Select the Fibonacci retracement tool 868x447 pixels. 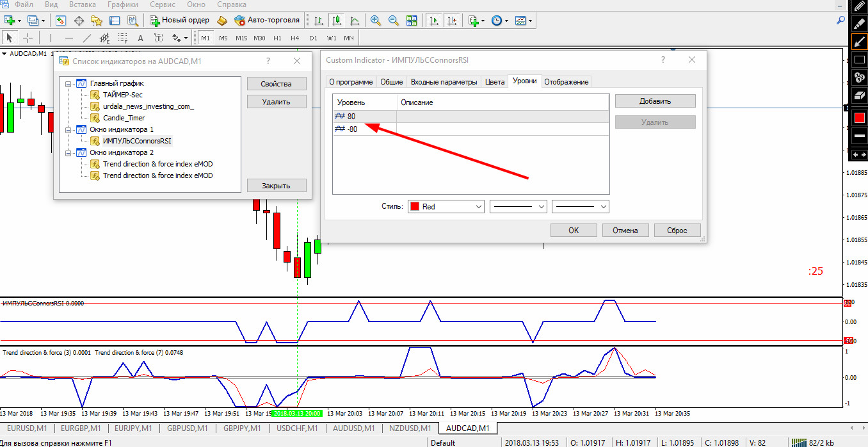tap(123, 38)
